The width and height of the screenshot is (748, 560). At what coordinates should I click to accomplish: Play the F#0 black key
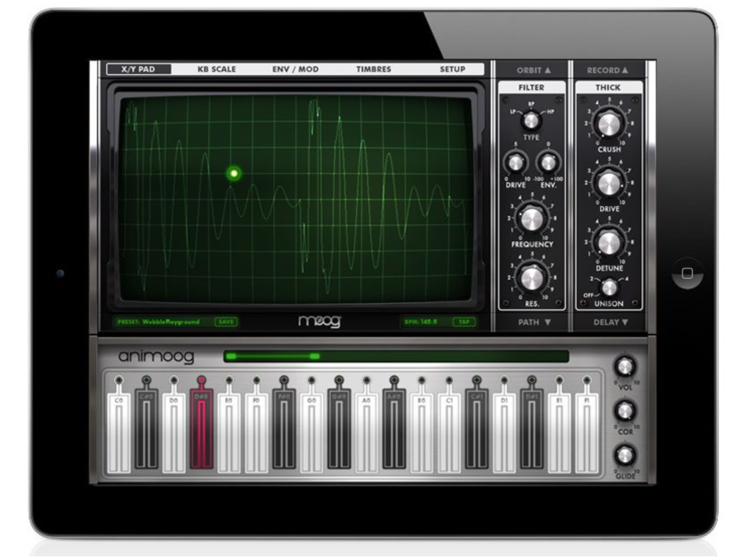[x=284, y=429]
